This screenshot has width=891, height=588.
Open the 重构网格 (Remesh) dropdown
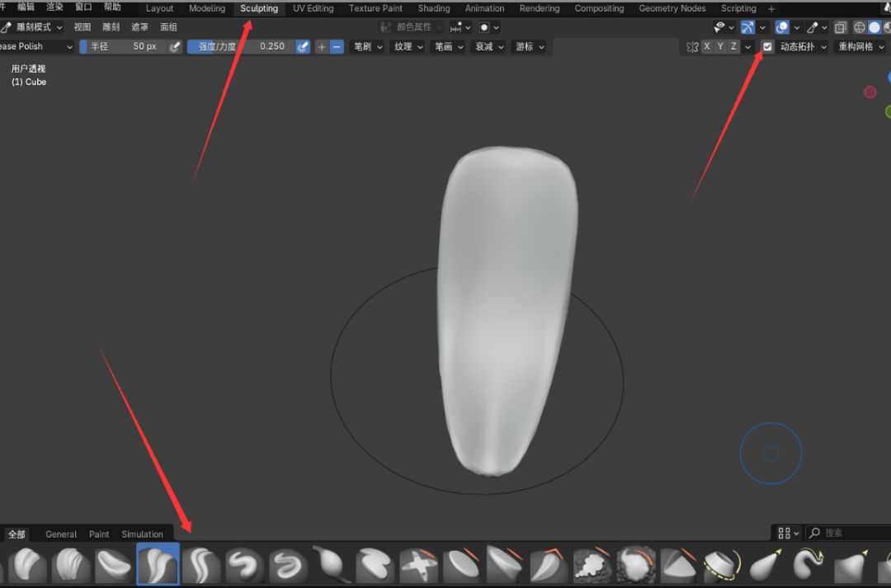860,47
